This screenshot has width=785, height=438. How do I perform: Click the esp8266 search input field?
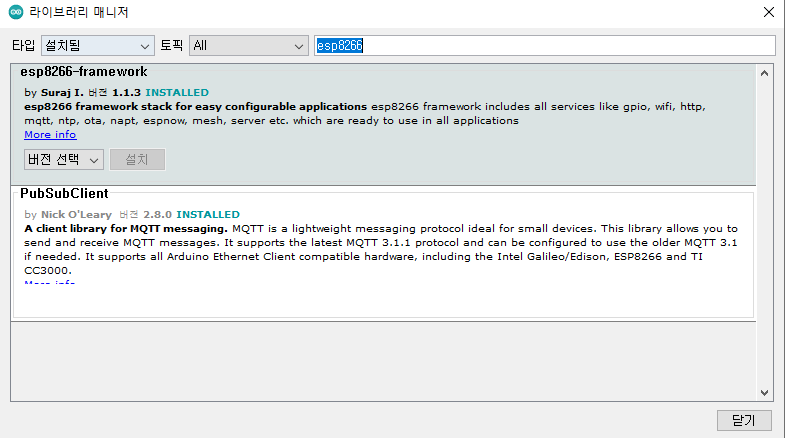pos(545,46)
